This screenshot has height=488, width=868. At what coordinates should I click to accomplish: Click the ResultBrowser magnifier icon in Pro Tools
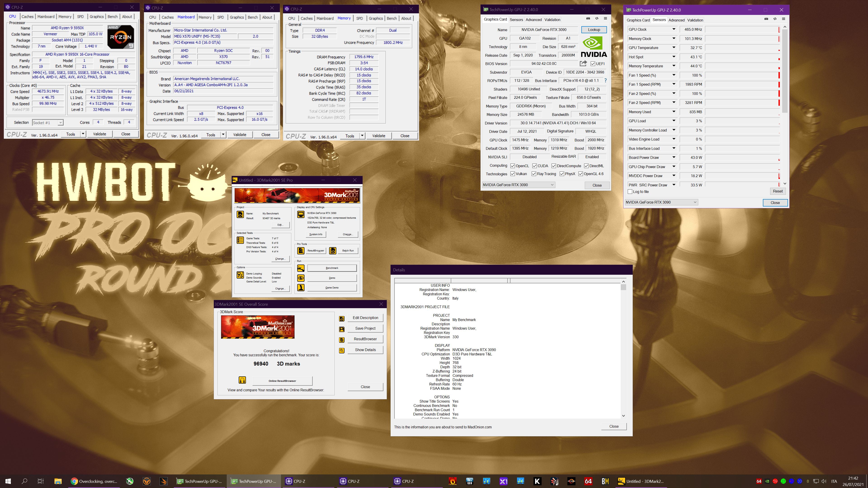coord(301,251)
